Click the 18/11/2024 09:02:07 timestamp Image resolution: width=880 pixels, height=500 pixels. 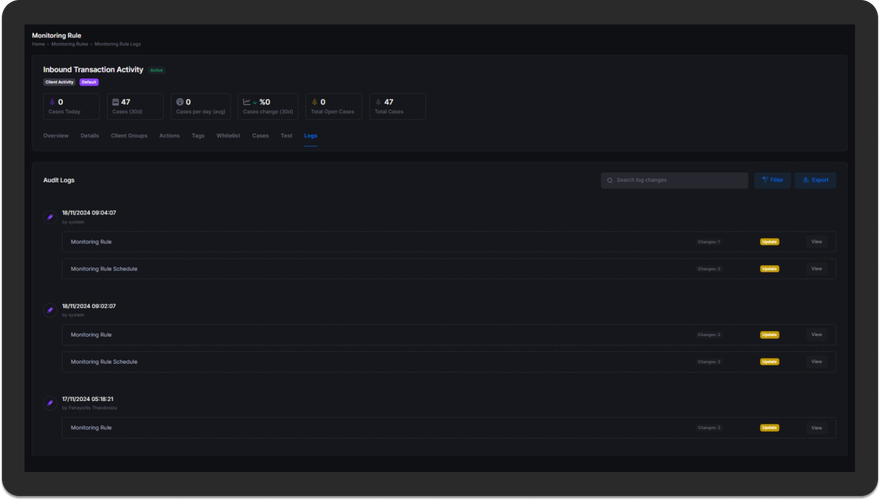(x=89, y=306)
